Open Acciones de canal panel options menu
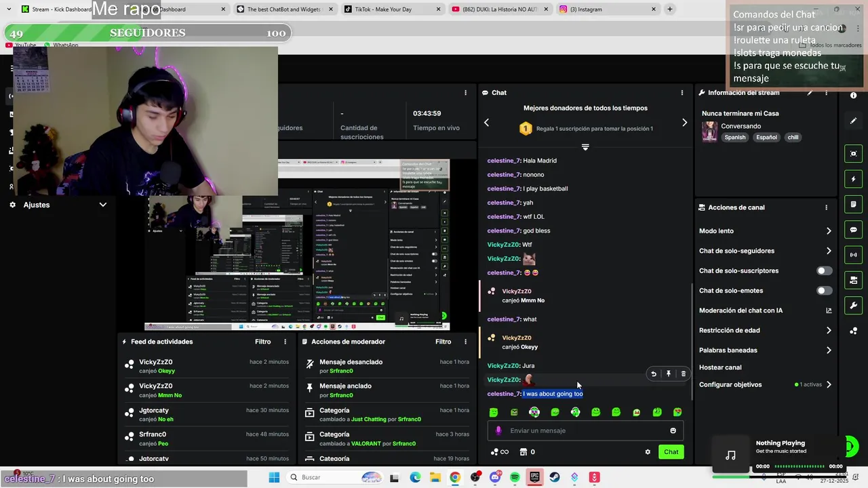Screen dimensions: 868x488 (826, 207)
